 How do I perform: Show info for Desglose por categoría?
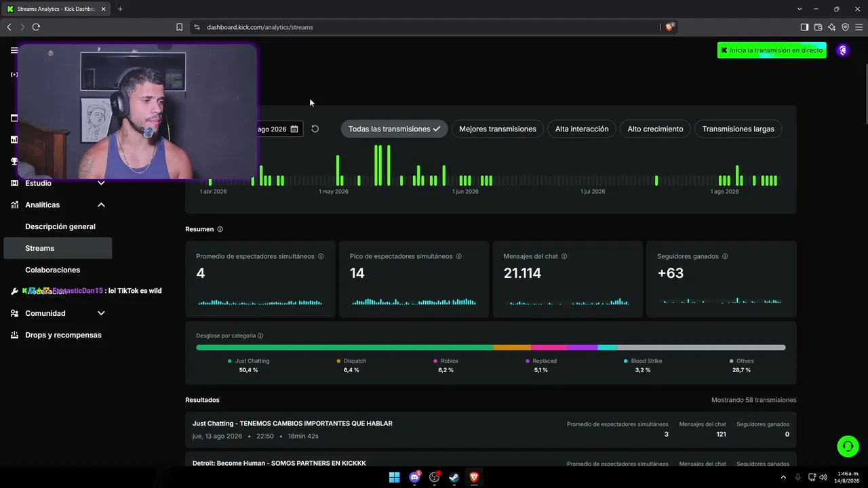coord(260,335)
